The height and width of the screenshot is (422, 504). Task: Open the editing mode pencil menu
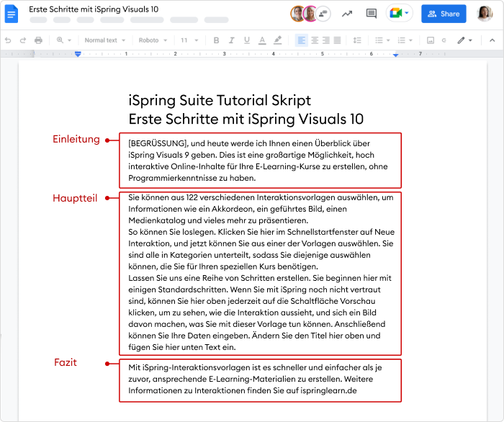[x=465, y=40]
